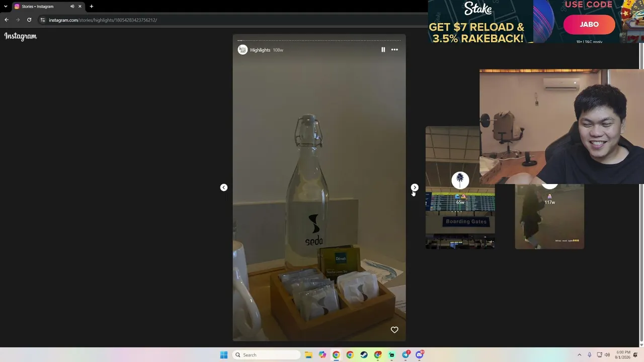
Task: Click browser forward arrow button
Action: tap(18, 20)
